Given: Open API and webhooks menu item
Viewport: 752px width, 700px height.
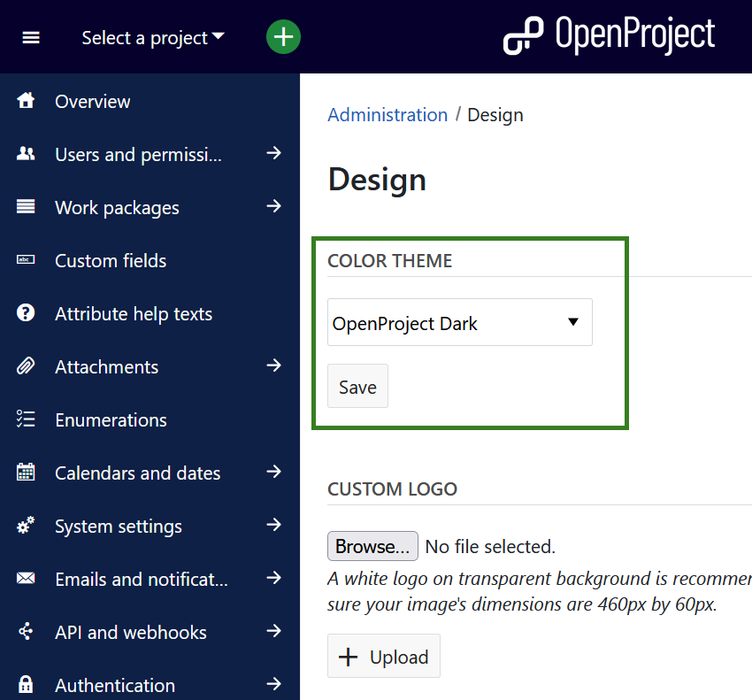Looking at the screenshot, I should tap(131, 632).
